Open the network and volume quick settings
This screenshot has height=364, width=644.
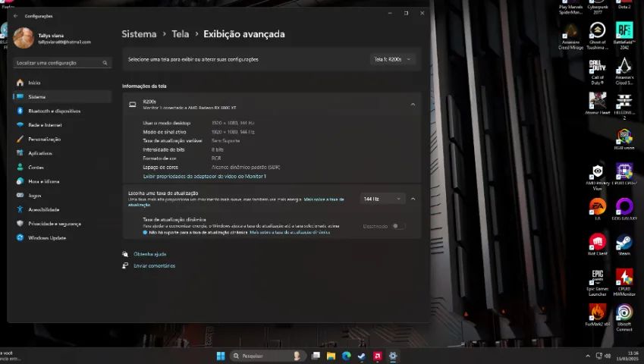(603, 356)
